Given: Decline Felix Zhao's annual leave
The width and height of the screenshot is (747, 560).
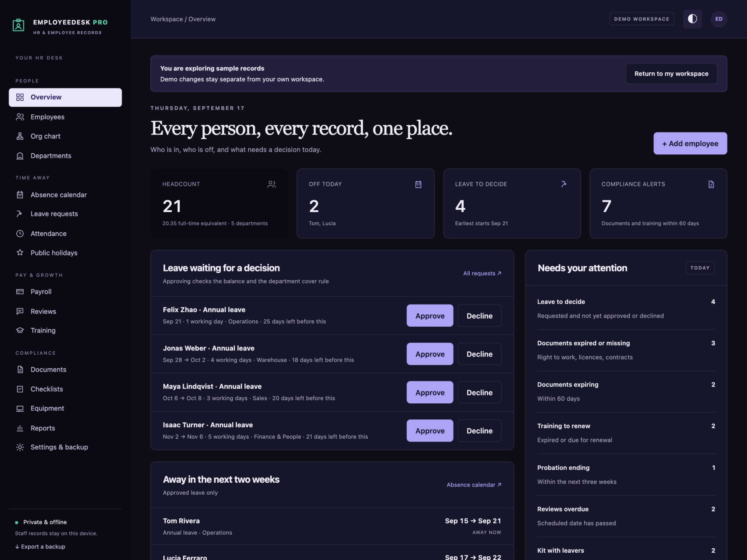Looking at the screenshot, I should 479,316.
